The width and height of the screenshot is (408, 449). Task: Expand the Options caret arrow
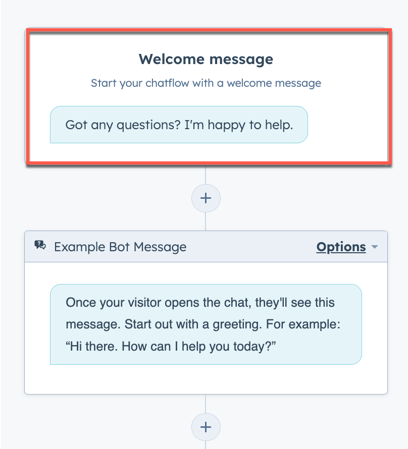click(x=375, y=247)
